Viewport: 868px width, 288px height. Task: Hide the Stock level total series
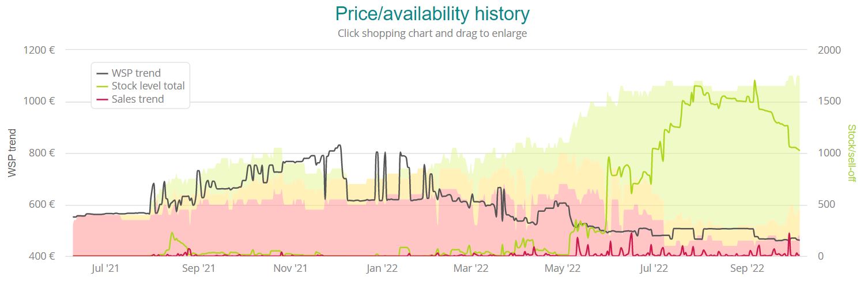[148, 86]
